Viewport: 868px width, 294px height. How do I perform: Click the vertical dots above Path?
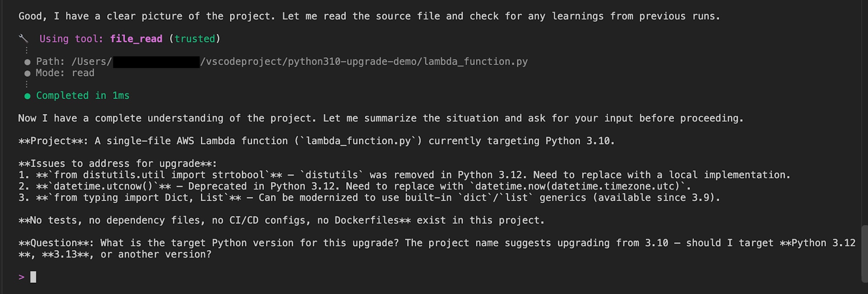tap(26, 50)
